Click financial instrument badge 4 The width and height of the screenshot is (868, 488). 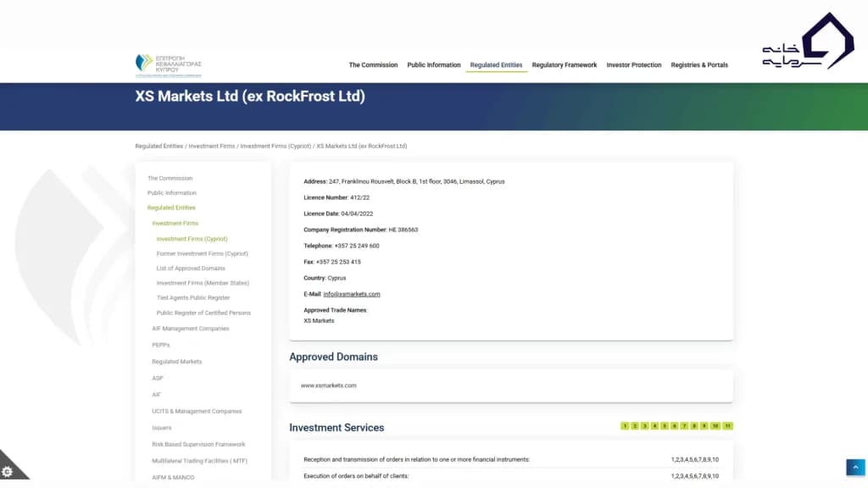pyautogui.click(x=655, y=426)
